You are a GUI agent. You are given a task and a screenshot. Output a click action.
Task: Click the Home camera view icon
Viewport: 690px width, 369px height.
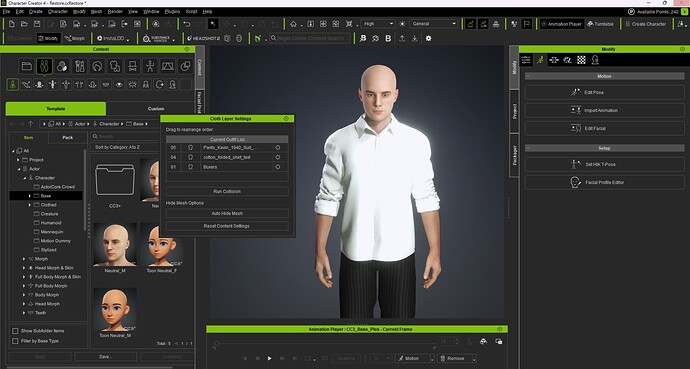pyautogui.click(x=293, y=24)
